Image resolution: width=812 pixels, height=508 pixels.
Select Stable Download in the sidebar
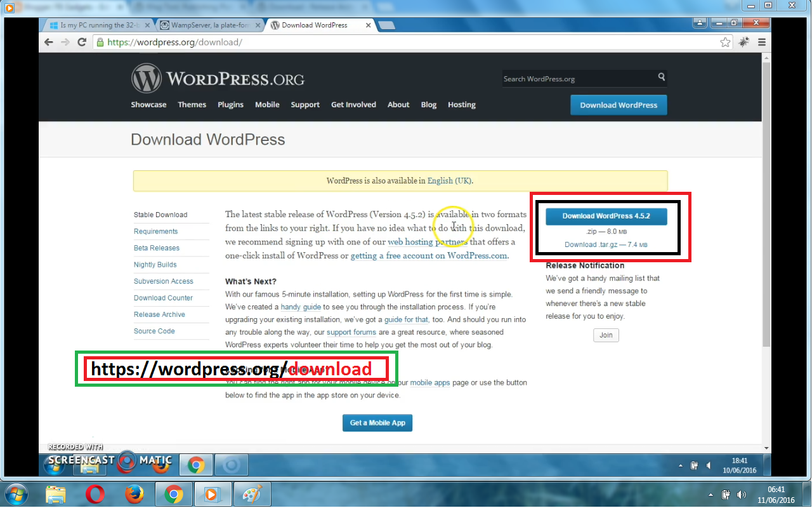160,215
